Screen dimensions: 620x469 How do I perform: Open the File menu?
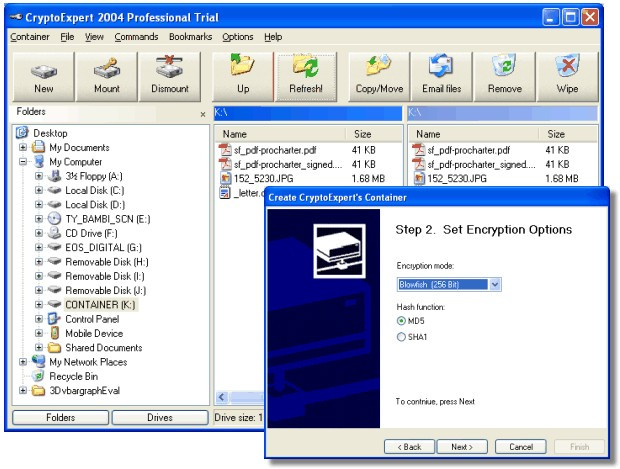pyautogui.click(x=67, y=37)
